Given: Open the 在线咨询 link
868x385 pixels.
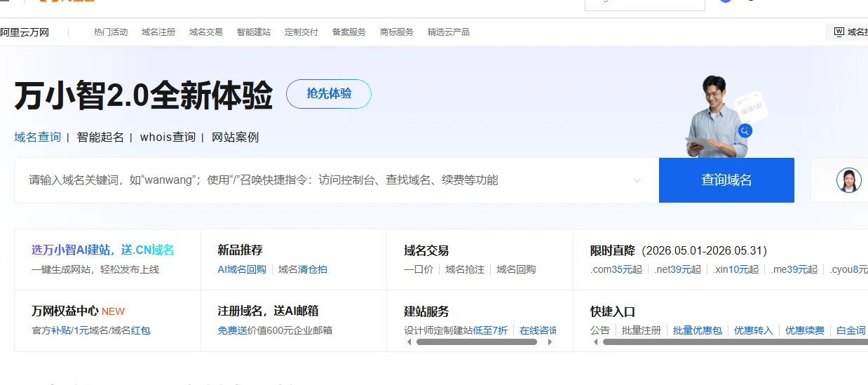Looking at the screenshot, I should click(x=538, y=330).
